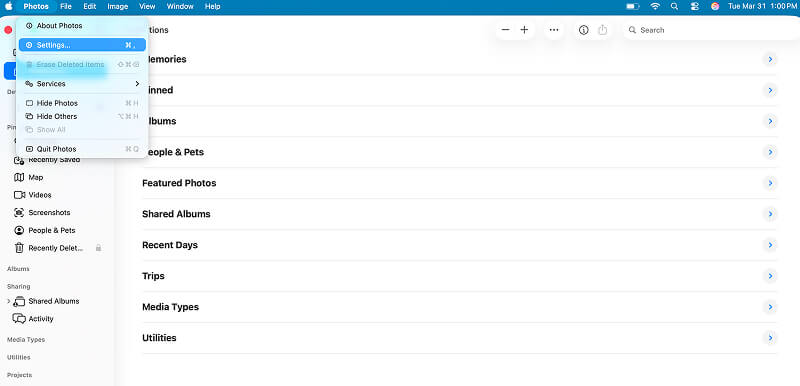Screen dimensions: 800x386
Task: Open People & Pets in the sidebar
Action: pos(52,230)
